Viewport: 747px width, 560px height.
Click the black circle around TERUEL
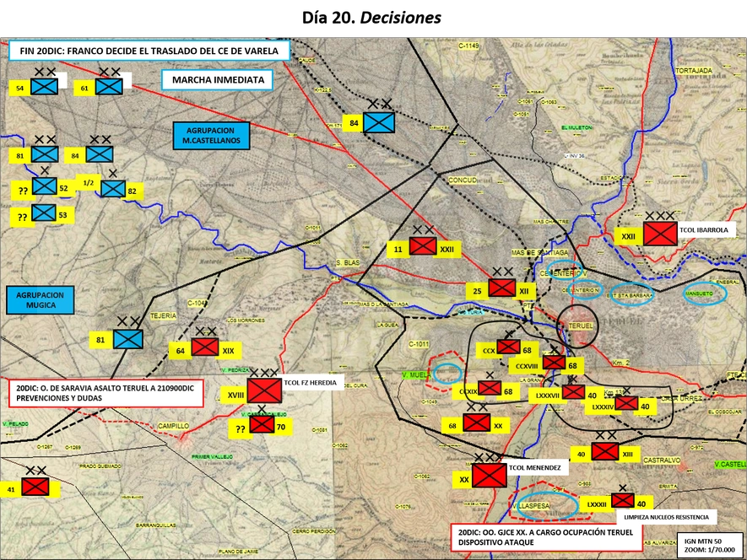click(x=577, y=326)
